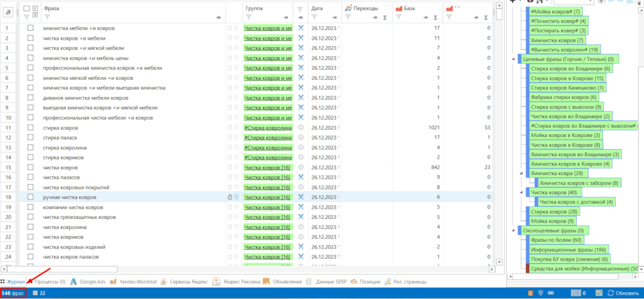Click the filter icon under Фраза column
Screen dimensions: 644x299
47,17
